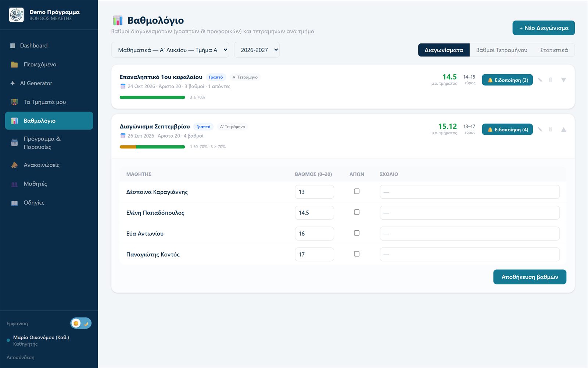Delete Επαναληπτικό 1ου κεφαλαίου via trash icon

point(551,80)
